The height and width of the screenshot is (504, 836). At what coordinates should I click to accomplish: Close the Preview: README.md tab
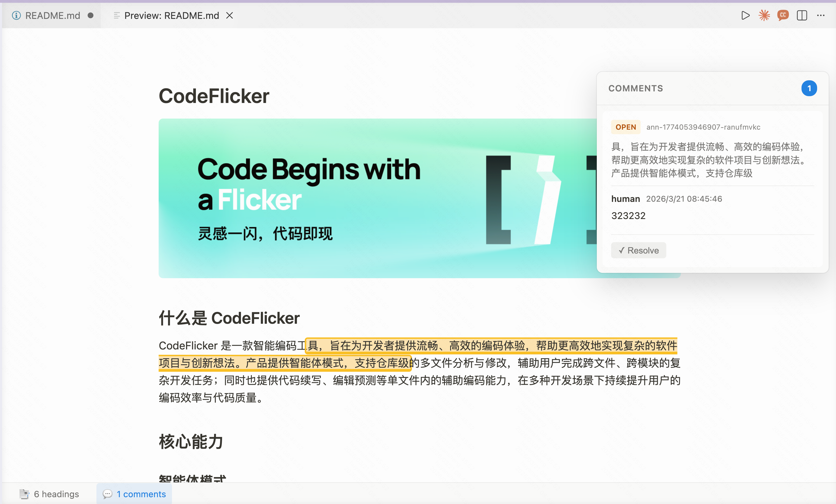tap(230, 16)
